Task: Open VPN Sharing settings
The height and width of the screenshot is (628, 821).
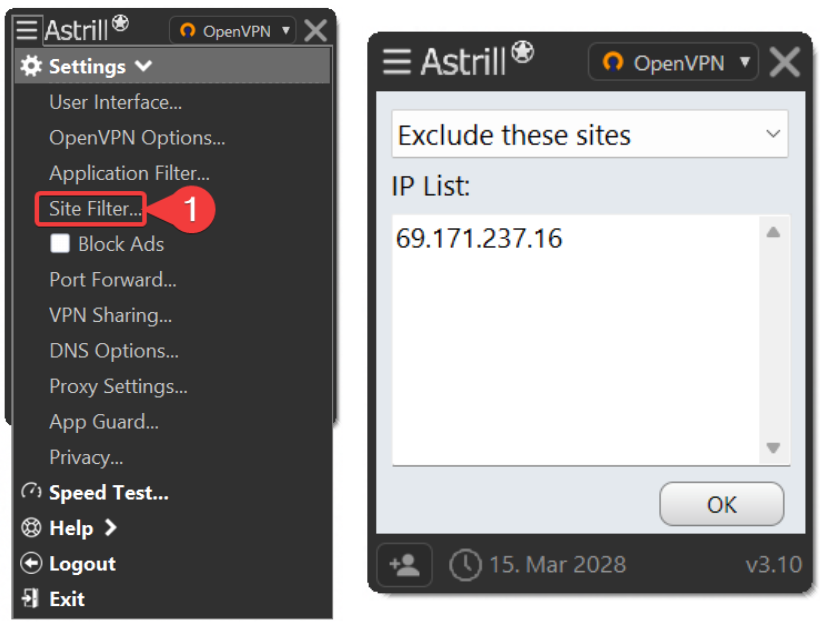Action: point(110,315)
